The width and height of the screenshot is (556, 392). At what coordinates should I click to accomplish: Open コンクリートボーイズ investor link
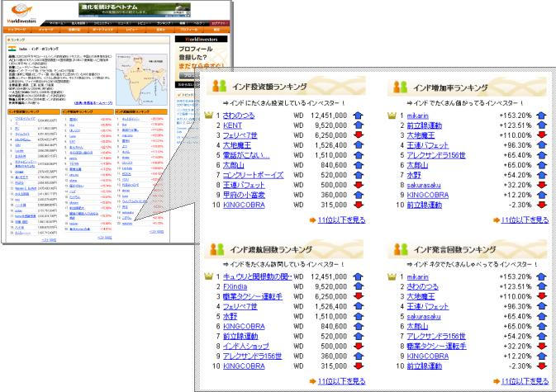[253, 175]
